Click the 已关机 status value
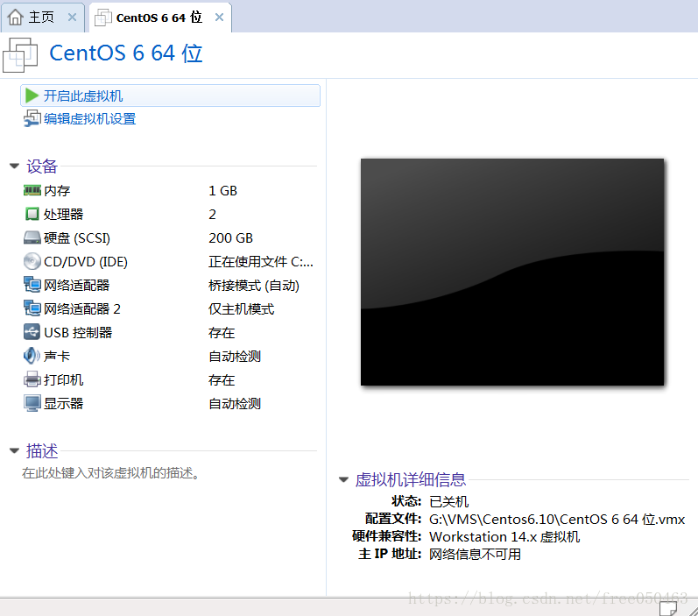 coord(448,501)
